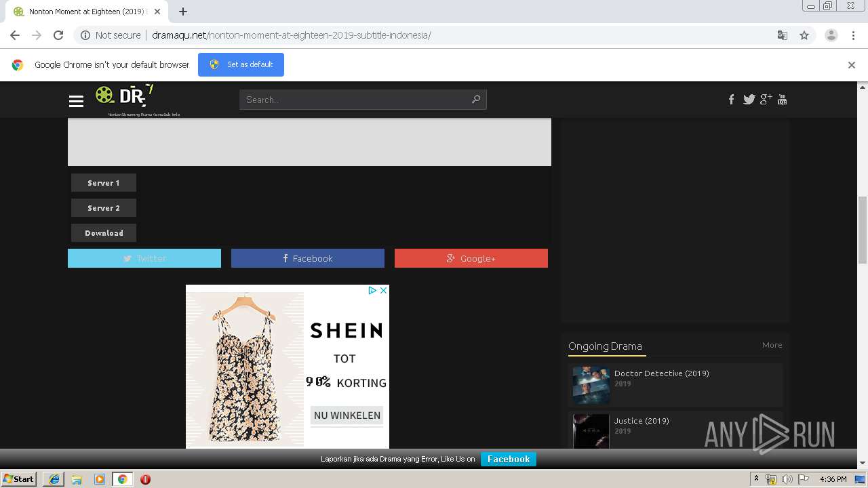Switch to Server 2
This screenshot has width=868, height=488.
pyautogui.click(x=104, y=208)
